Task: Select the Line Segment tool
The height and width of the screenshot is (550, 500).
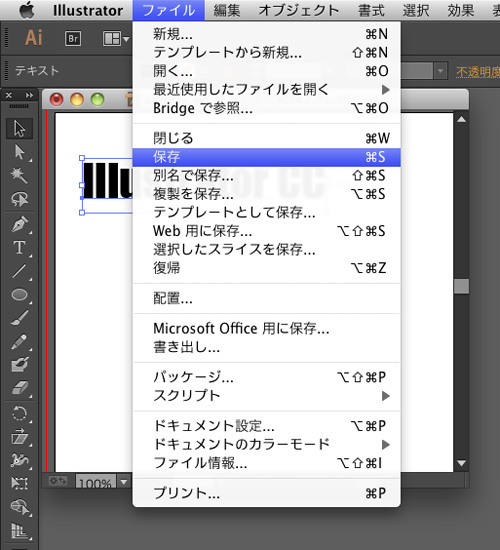Action: point(20,271)
